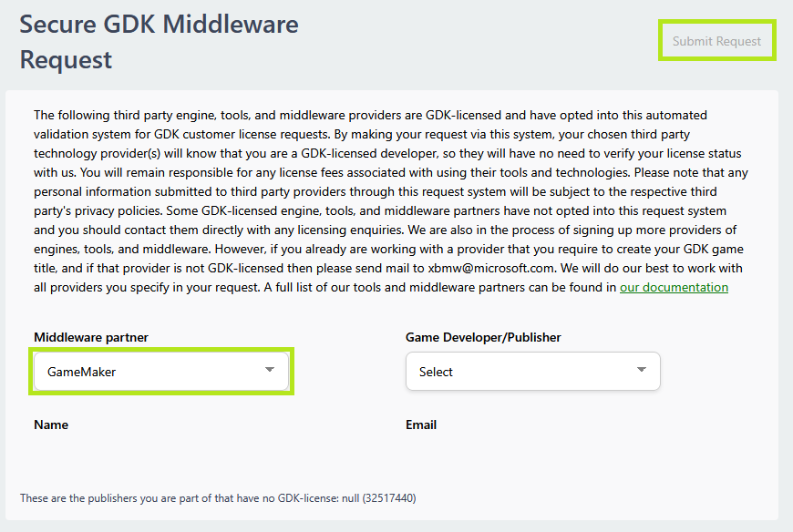Click the 'Game Developer/Publisher' label
This screenshot has height=532, width=793.
(x=483, y=337)
